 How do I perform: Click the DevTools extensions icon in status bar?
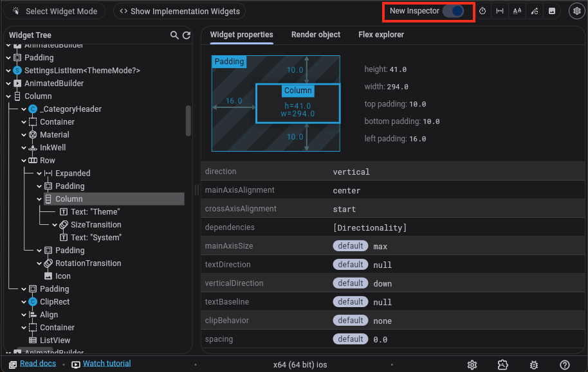(x=502, y=364)
